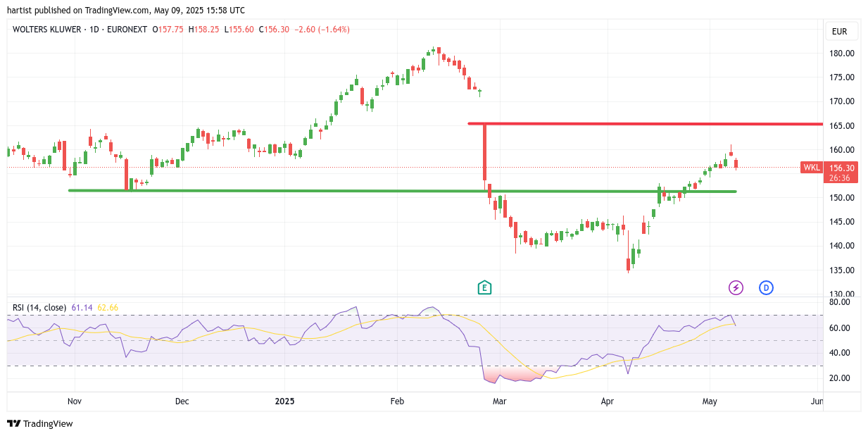
Task: Click the close value C156.30
Action: (274, 30)
